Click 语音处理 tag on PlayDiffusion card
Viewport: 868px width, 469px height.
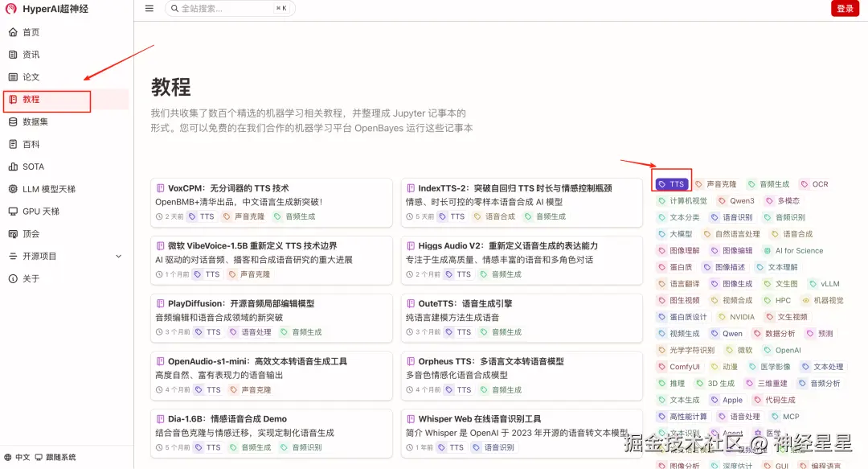coord(250,332)
